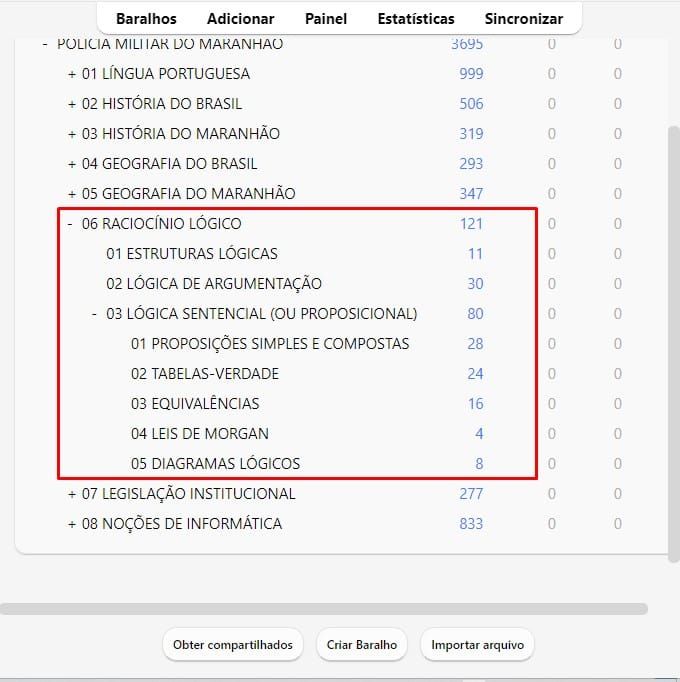680x682 pixels.
Task: Expand the 08 NOÇÕES DE INFORMÁTICA deck
Action: click(72, 525)
